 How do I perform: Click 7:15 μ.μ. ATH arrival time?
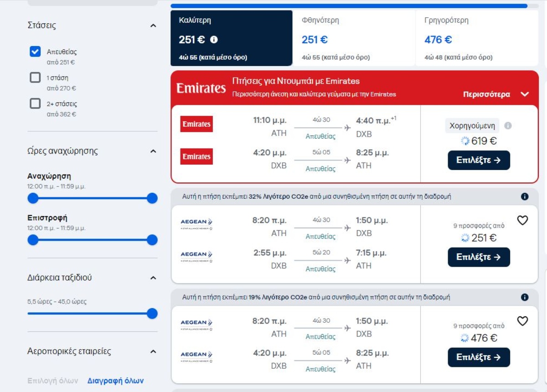(371, 253)
